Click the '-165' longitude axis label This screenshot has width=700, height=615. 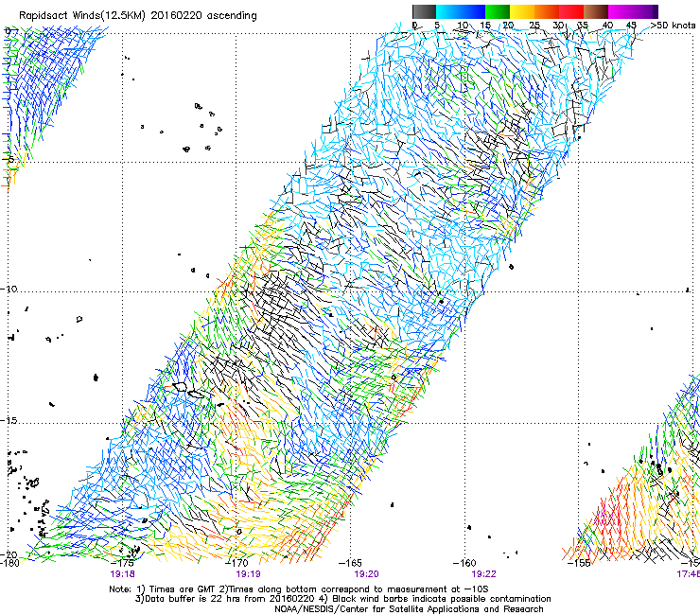(x=350, y=563)
